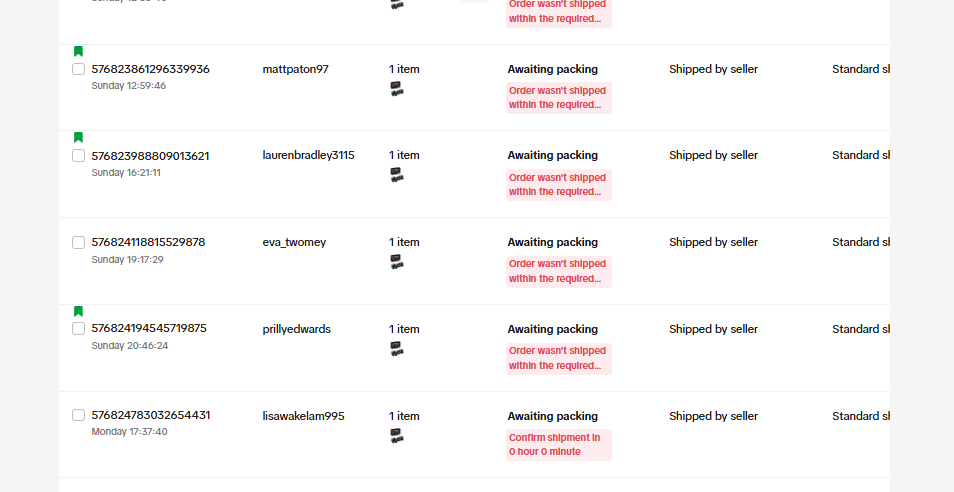This screenshot has height=492, width=954.
Task: Open product thumbnail for lisawakelam995 order
Action: pos(397,435)
